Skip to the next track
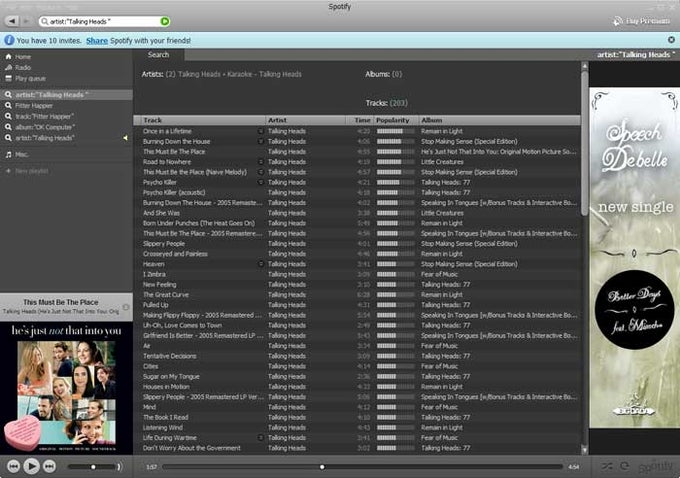The width and height of the screenshot is (680, 478). (x=49, y=466)
